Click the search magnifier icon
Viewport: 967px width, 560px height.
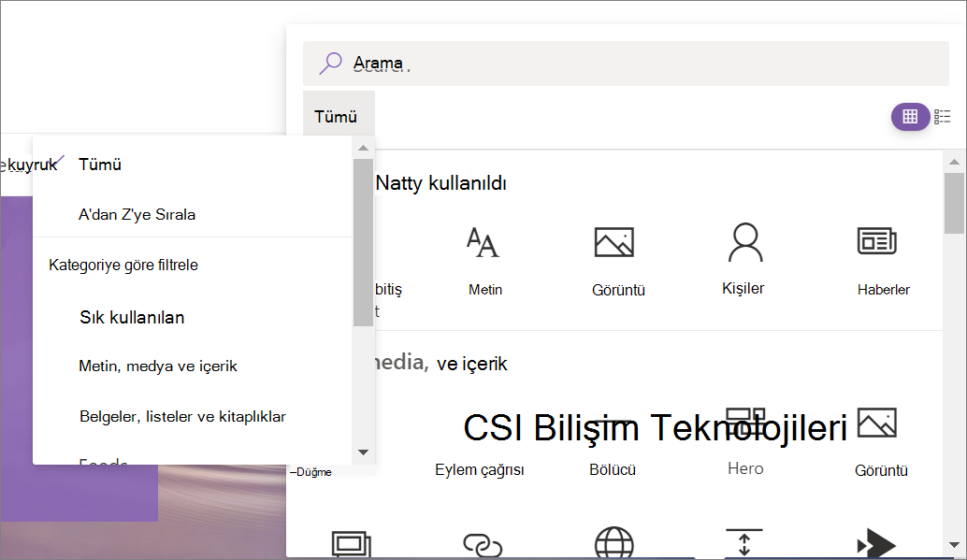pos(330,63)
